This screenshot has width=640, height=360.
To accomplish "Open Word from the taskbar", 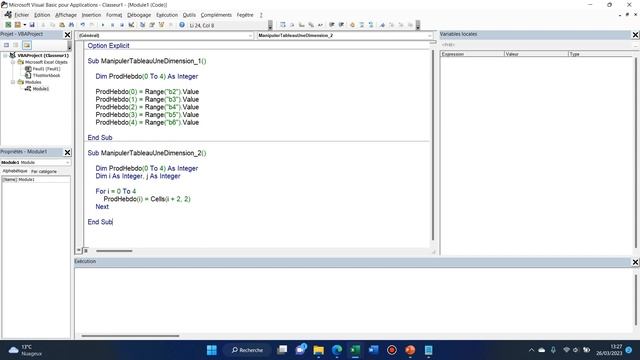I will coord(373,350).
